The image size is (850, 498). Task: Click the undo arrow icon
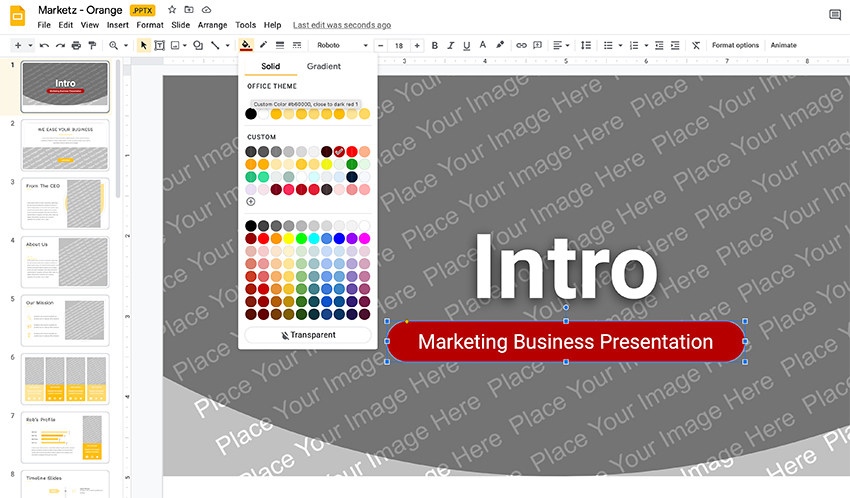44,46
